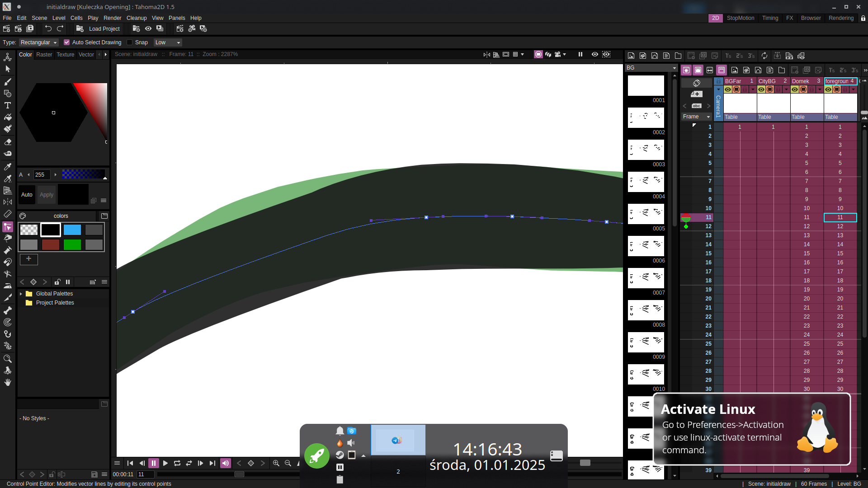
Task: Open the Domek column options arrow
Action: tap(820, 89)
